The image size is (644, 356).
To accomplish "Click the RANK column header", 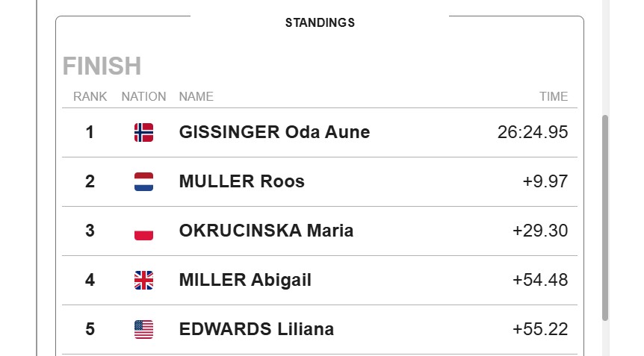I will (90, 96).
